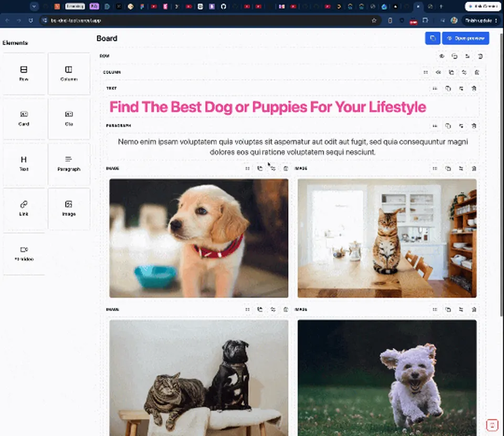
Task: Pick the video element tile
Action: coord(24,254)
